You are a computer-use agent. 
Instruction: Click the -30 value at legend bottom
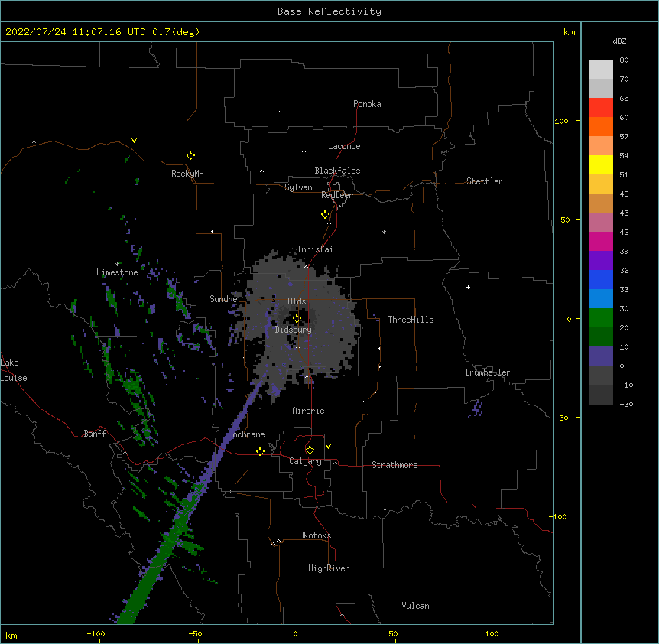click(x=626, y=404)
